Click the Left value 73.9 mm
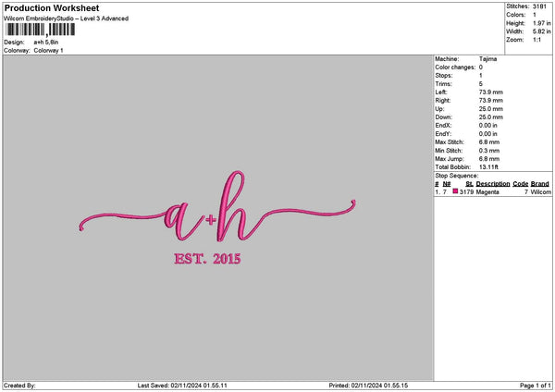 pos(491,92)
